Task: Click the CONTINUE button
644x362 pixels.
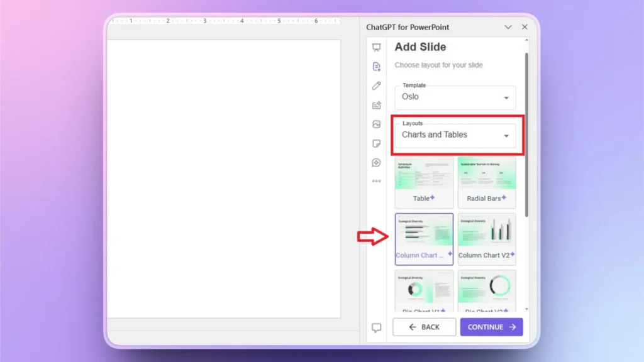Action: coord(491,327)
